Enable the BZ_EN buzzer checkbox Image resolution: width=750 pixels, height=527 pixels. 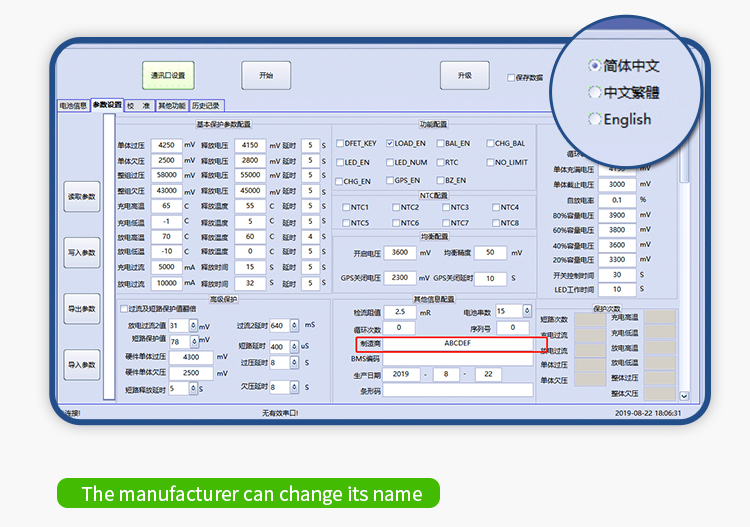pos(441,180)
